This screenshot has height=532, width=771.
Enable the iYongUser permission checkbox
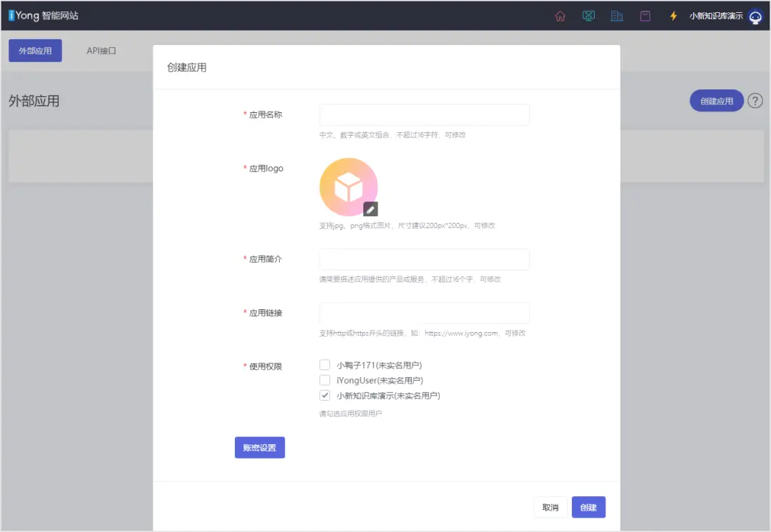point(325,380)
